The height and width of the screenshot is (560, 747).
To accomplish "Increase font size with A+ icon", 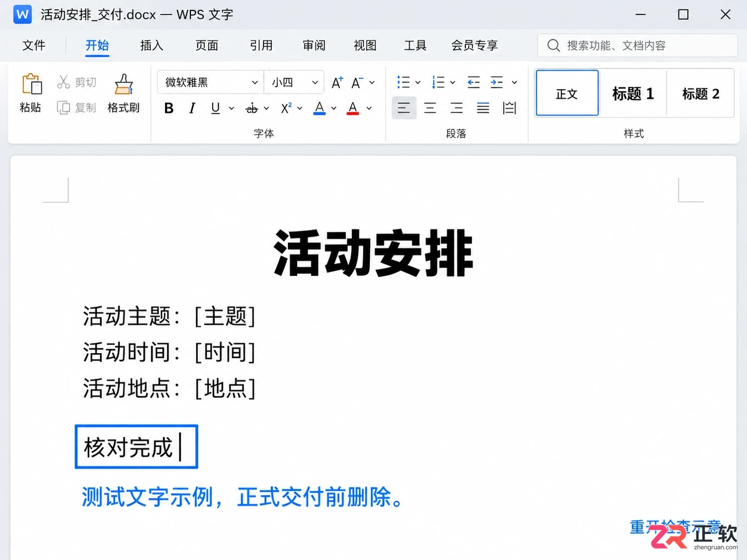I will pyautogui.click(x=337, y=82).
